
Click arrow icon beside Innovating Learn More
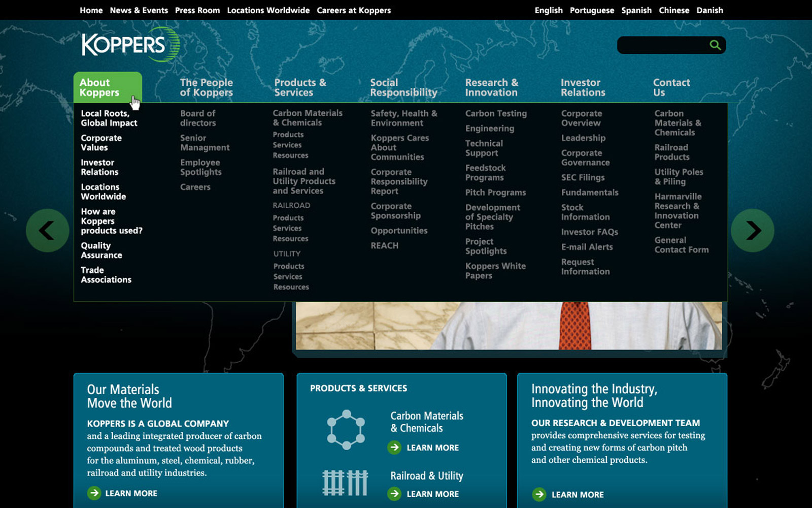click(539, 494)
